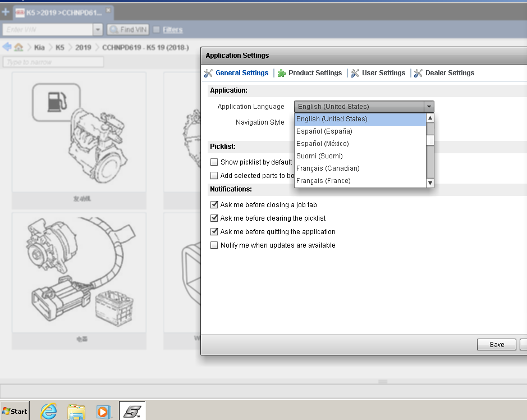
Task: Enable Show picklist by default
Action: coord(214,162)
